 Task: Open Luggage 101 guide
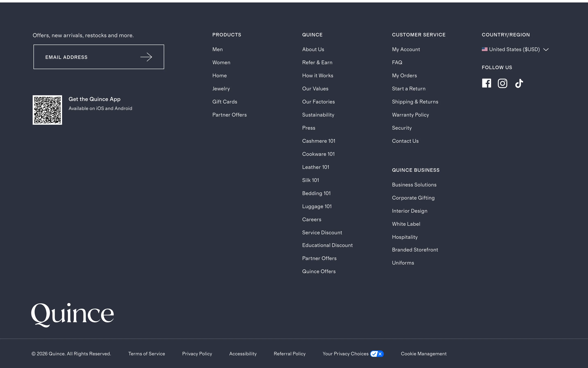click(x=317, y=206)
